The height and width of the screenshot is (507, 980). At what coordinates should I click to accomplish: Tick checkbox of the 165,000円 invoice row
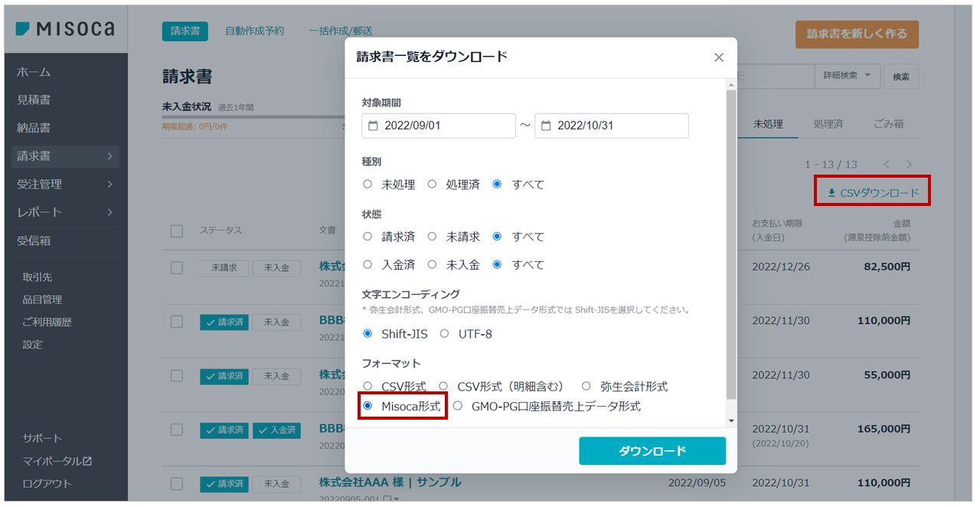(177, 430)
